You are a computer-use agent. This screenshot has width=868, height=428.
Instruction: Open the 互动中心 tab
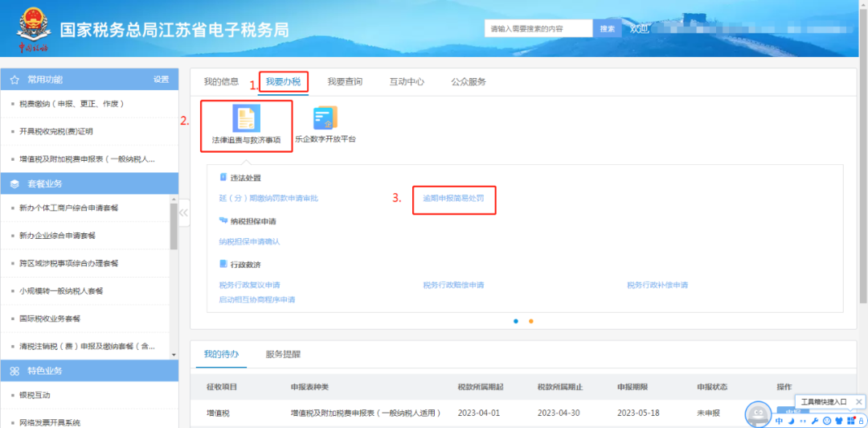click(x=407, y=82)
